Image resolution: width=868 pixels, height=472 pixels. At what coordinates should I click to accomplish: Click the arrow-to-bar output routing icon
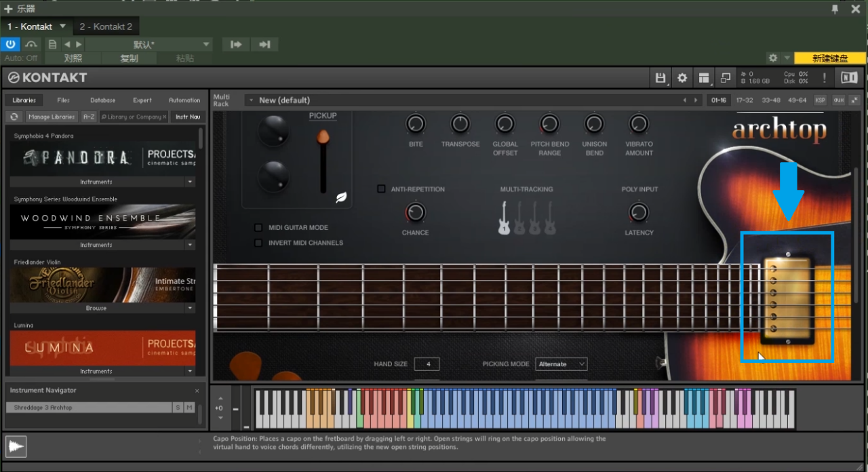click(x=264, y=45)
